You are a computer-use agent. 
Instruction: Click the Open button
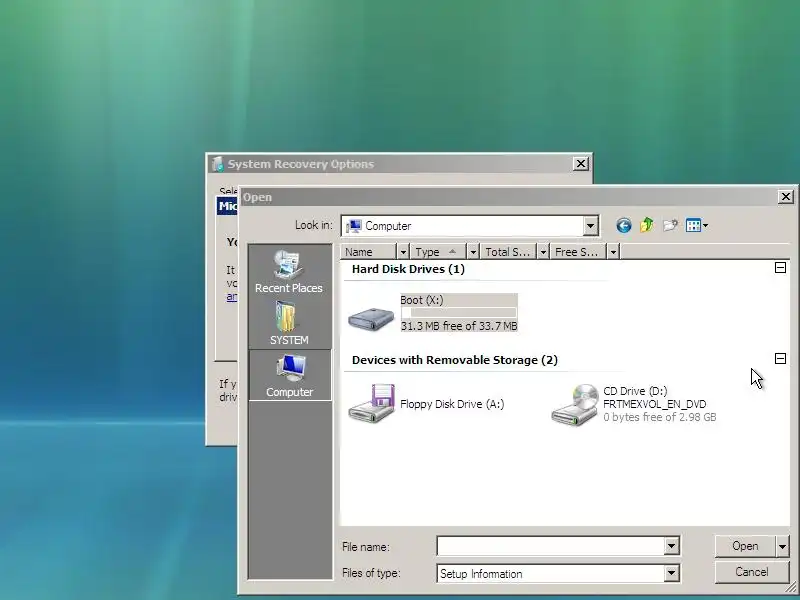[745, 546]
